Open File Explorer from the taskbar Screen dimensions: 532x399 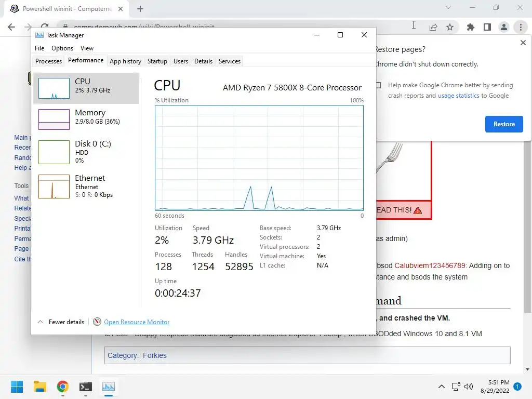click(39, 387)
